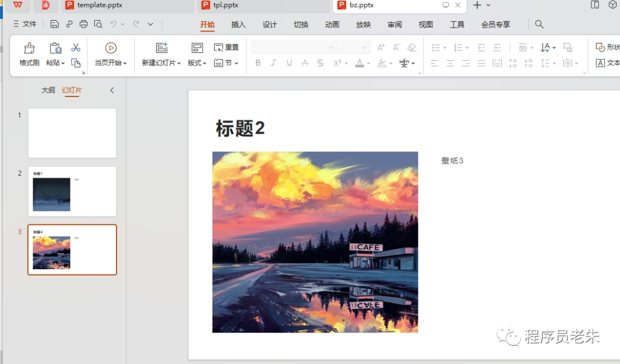
Task: Open the superscript options dropdown arrow
Action: [x=346, y=63]
